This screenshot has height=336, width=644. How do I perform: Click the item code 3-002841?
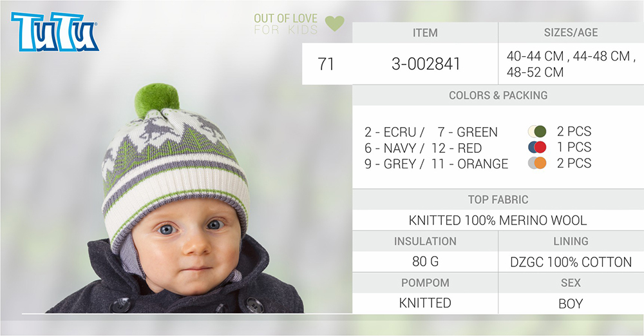(x=426, y=64)
